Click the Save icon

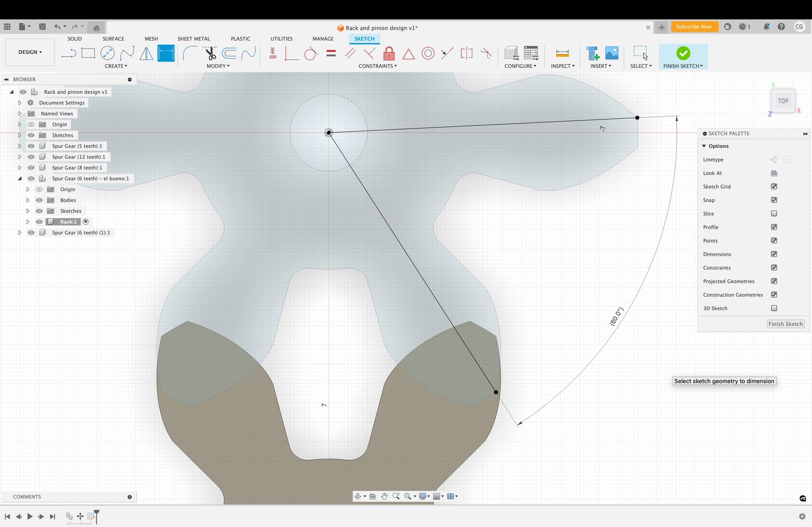click(x=42, y=27)
